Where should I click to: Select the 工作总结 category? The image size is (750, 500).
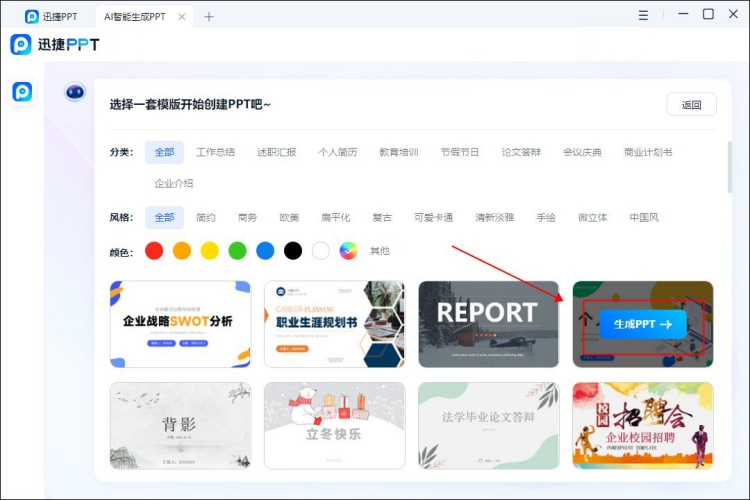(215, 152)
